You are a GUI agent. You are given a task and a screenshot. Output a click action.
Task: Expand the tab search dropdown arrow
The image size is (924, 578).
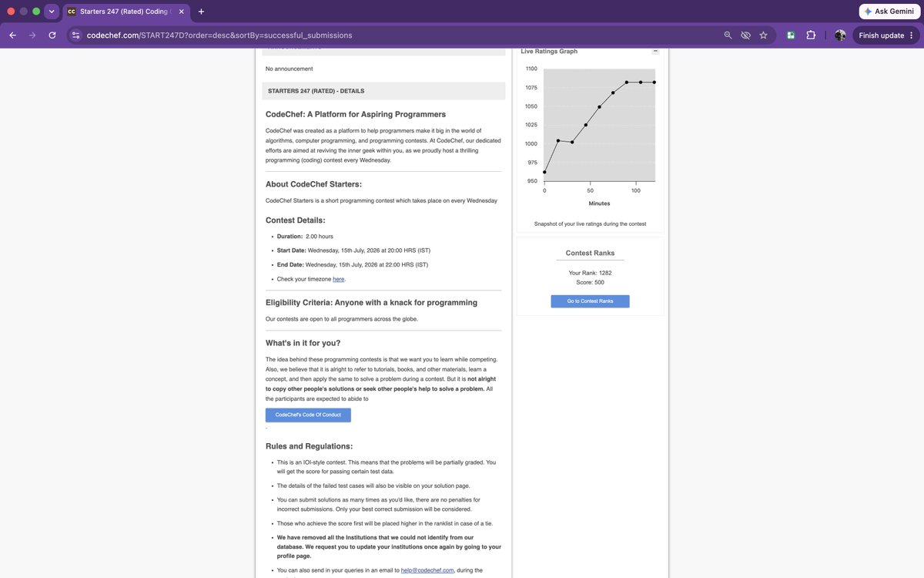(x=52, y=12)
